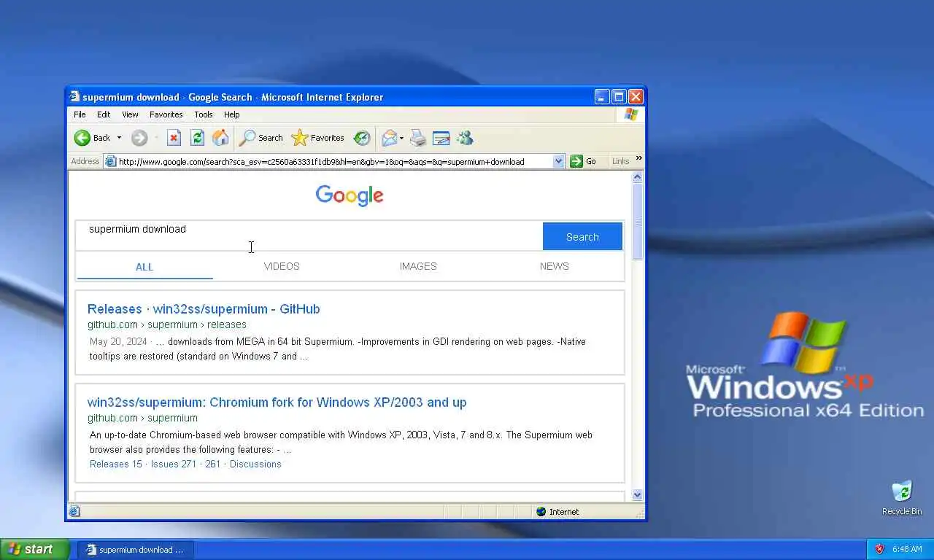Stop loading the page with the red X
This screenshot has width=934, height=560.
pos(174,138)
